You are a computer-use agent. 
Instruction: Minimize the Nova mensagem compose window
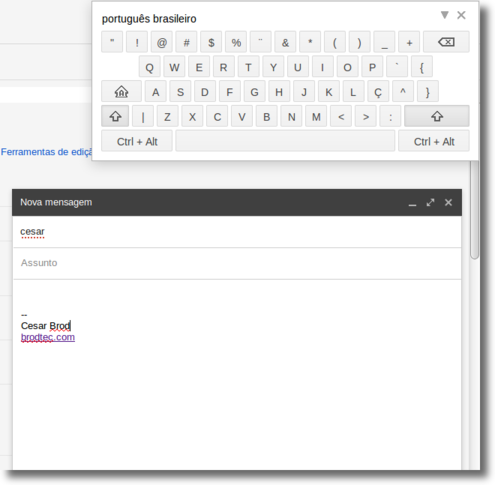pyautogui.click(x=412, y=204)
